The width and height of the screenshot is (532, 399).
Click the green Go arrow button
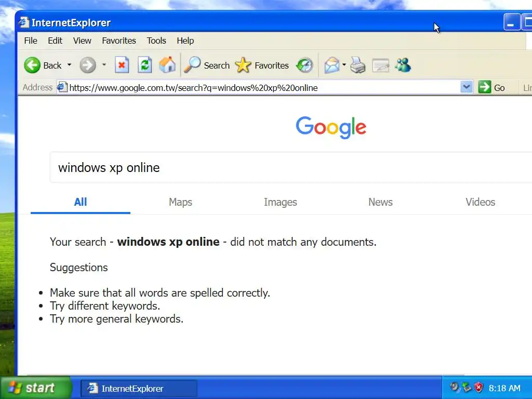tap(485, 87)
